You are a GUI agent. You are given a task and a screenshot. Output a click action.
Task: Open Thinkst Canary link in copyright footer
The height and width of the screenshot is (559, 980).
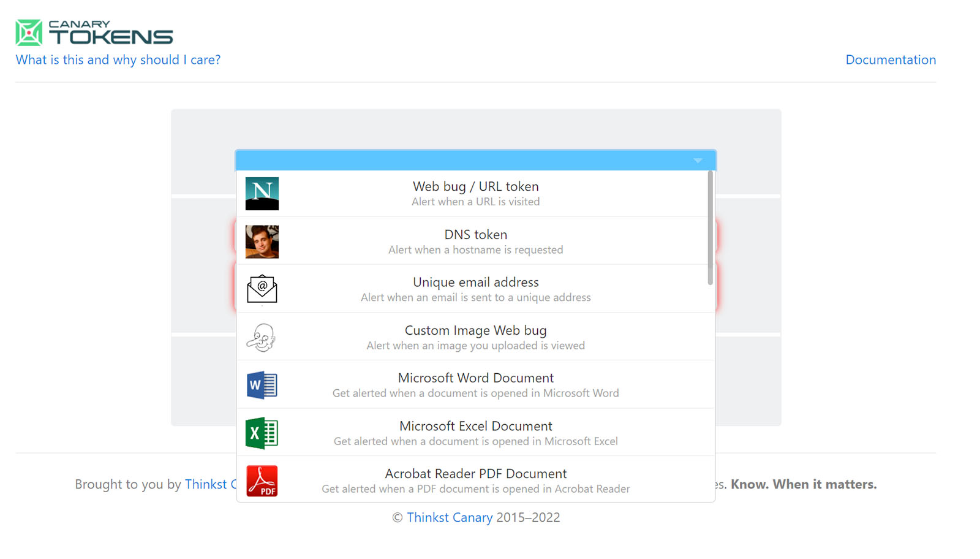pyautogui.click(x=450, y=517)
